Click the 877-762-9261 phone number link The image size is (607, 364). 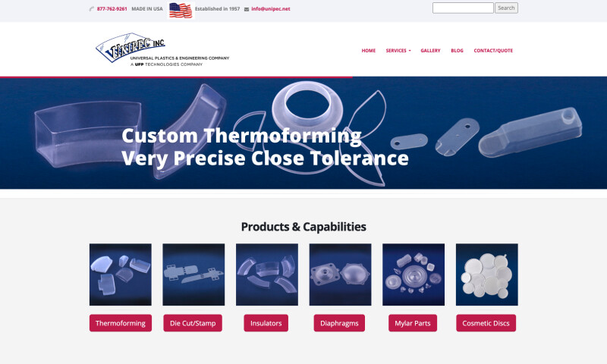(112, 9)
